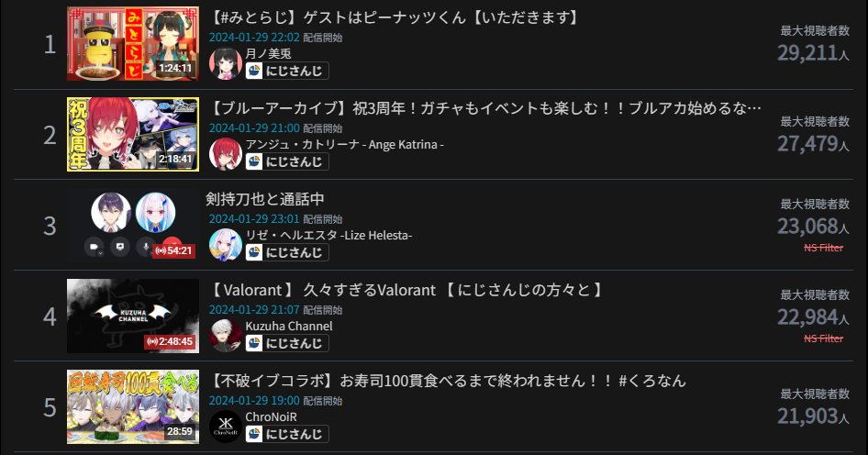Image resolution: width=868 pixels, height=455 pixels.
Task: Click the にじさんじ group tag under Kuzuha Channel
Action: 287,343
